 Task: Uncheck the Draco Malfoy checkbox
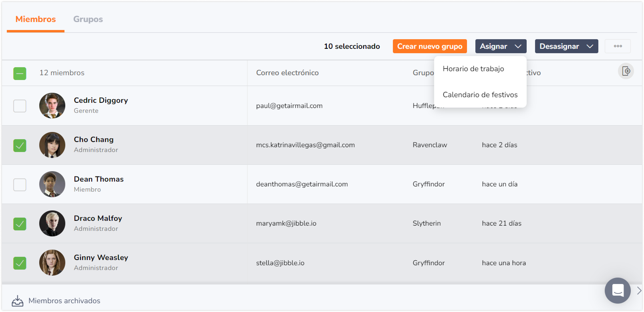[20, 224]
